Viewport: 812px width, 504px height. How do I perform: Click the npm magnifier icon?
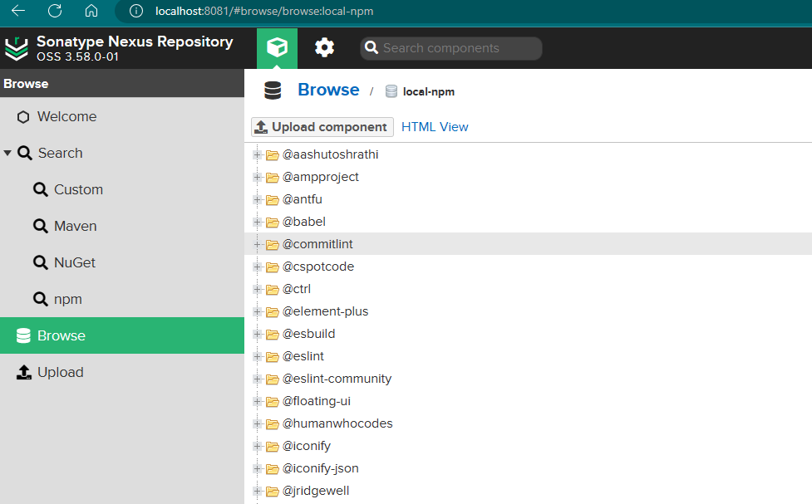pos(41,299)
